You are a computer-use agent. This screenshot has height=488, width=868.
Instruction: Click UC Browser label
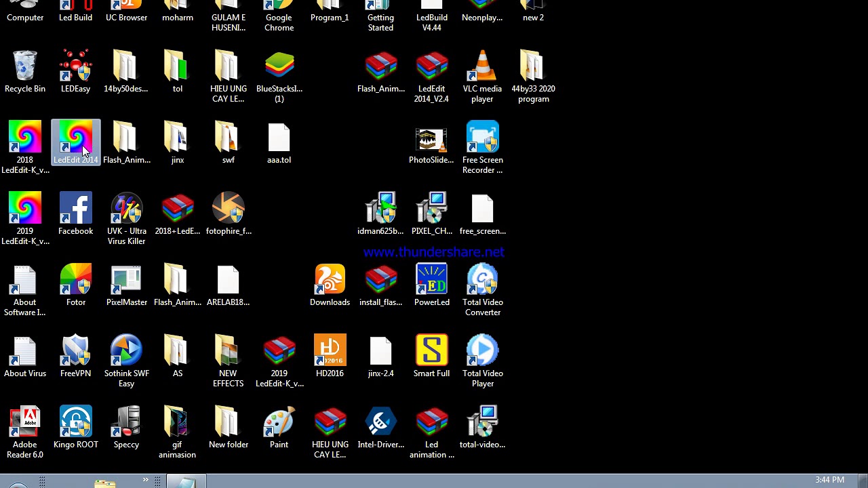[126, 18]
